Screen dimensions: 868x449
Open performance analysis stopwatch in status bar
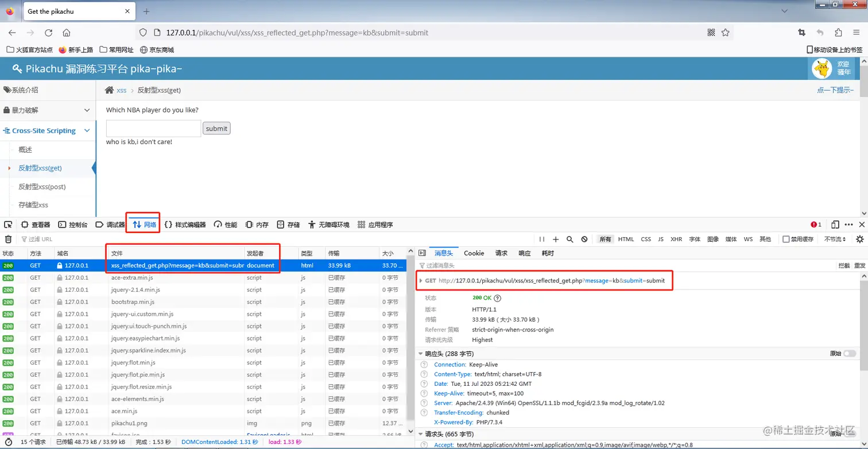[x=8, y=442]
